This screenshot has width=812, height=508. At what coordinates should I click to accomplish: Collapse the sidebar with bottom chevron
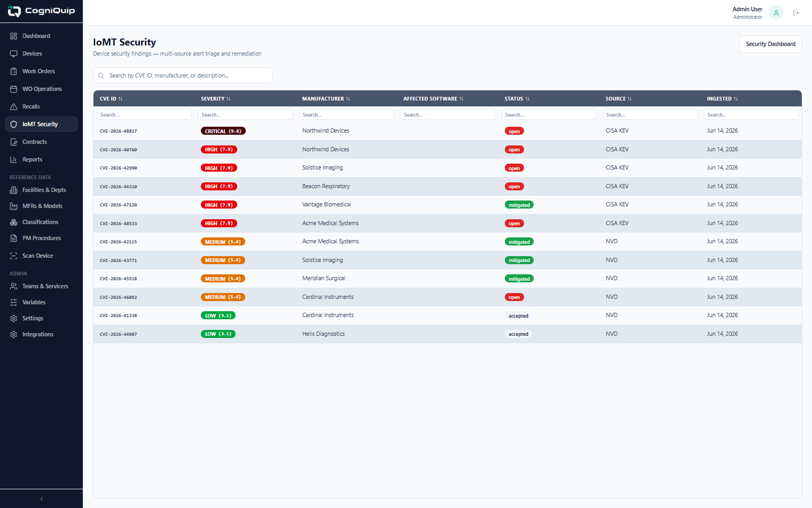click(x=42, y=499)
